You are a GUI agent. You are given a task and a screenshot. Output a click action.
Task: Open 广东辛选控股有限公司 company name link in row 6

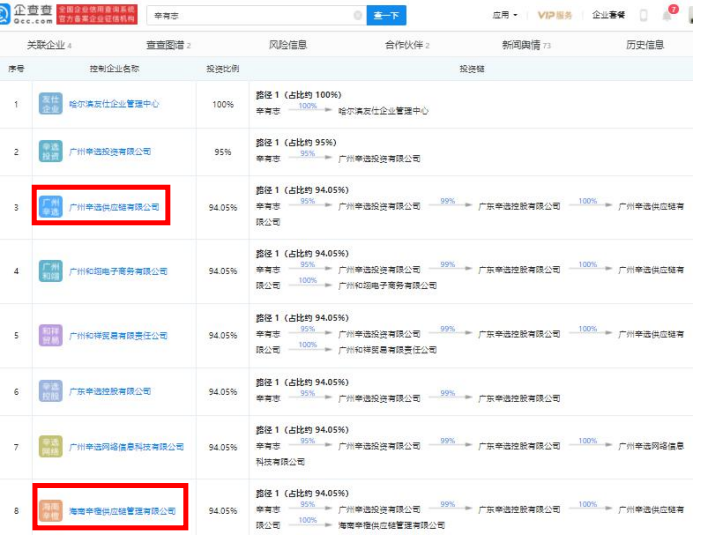pos(110,391)
